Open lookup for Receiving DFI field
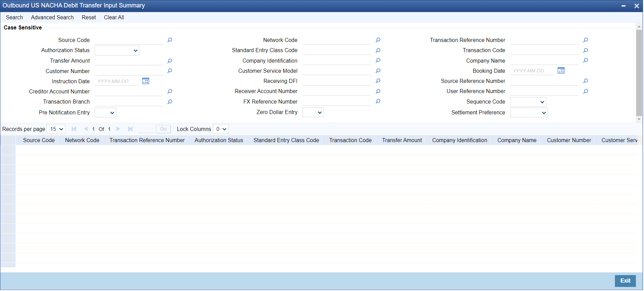The width and height of the screenshot is (644, 291). 378,81
